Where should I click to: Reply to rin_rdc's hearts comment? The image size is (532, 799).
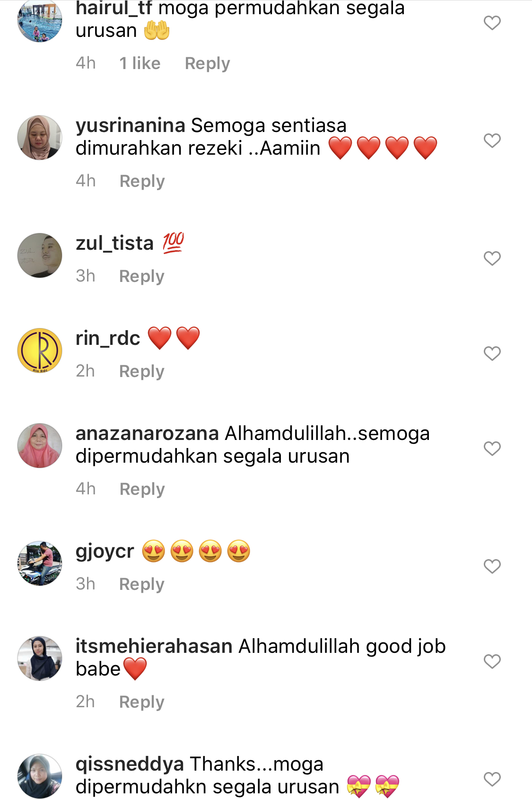pyautogui.click(x=141, y=371)
